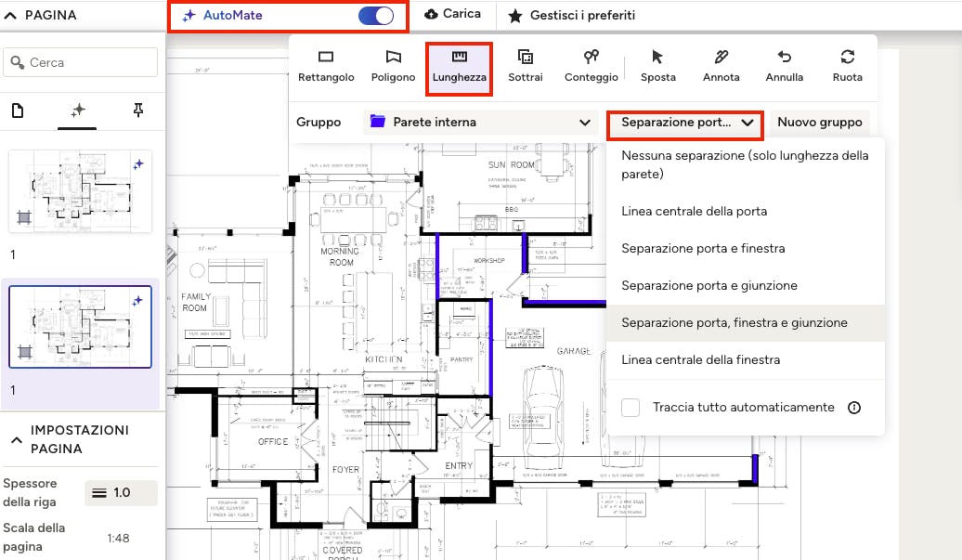Click the AutoMate sparkle icon

tap(189, 16)
